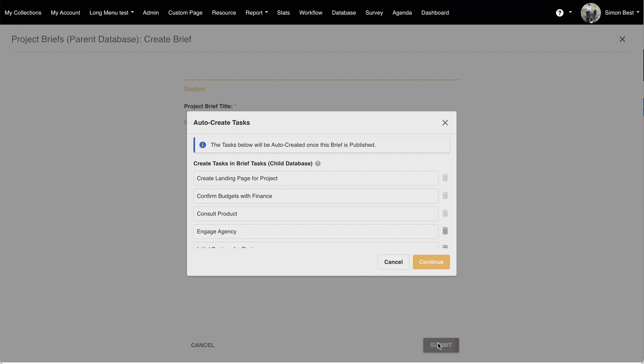Click the user profile avatar picture
The width and height of the screenshot is (644, 364).
[590, 13]
